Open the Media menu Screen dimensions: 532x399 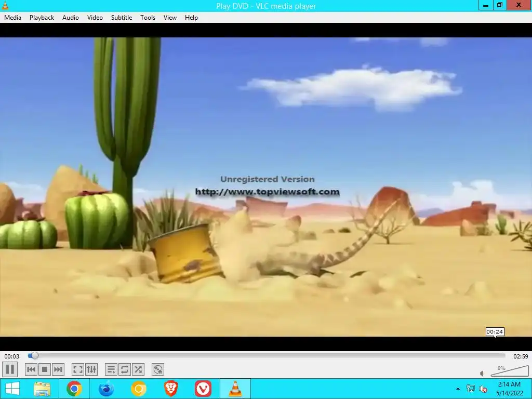click(x=12, y=18)
